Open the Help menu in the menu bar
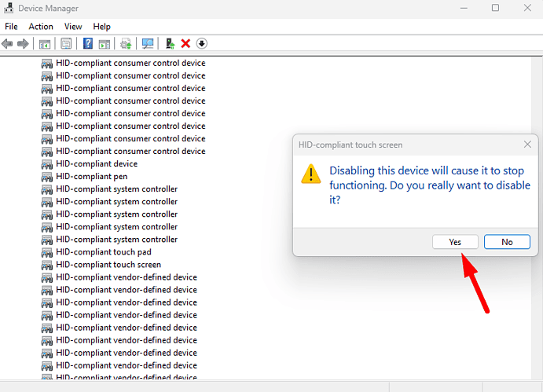543x392 pixels. (102, 26)
